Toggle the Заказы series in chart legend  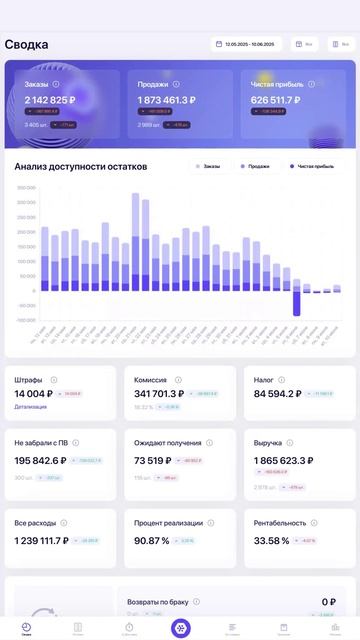click(208, 167)
